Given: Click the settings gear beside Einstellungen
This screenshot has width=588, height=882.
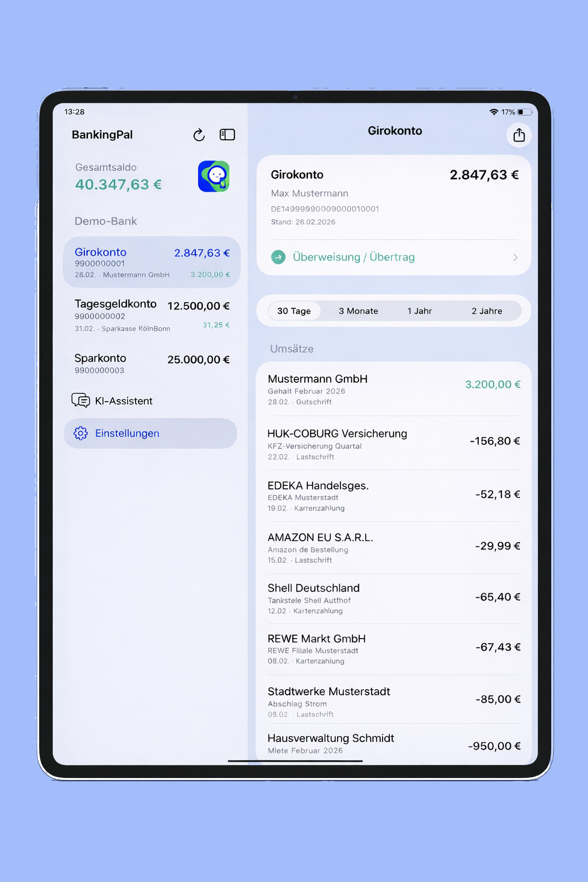Looking at the screenshot, I should tap(80, 433).
